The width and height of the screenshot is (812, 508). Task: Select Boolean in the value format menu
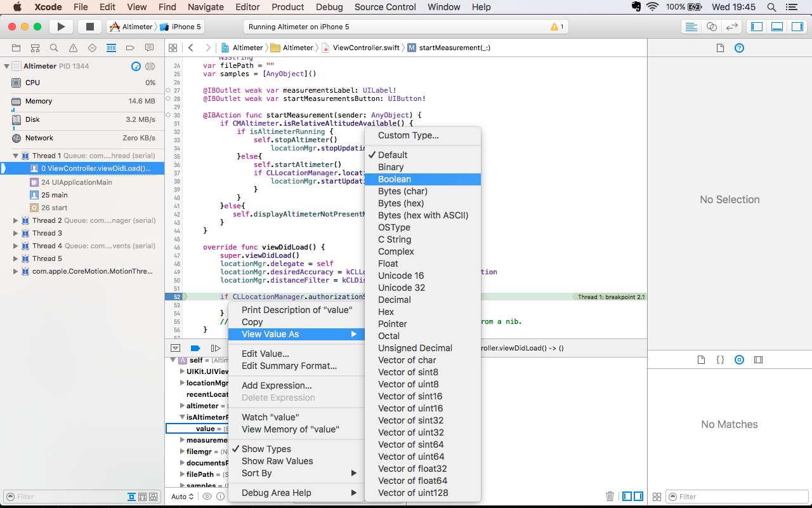tap(423, 179)
